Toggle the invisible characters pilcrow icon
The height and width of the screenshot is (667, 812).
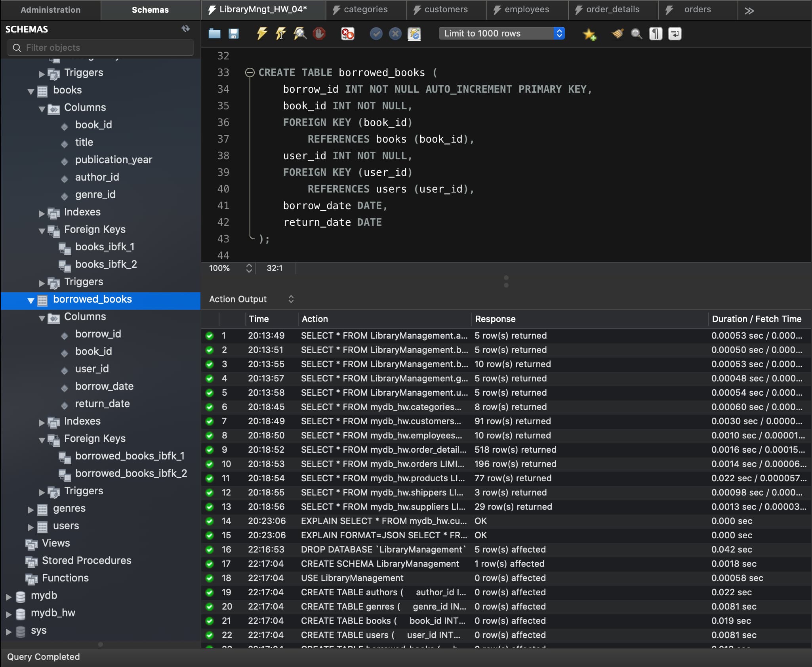tap(656, 34)
